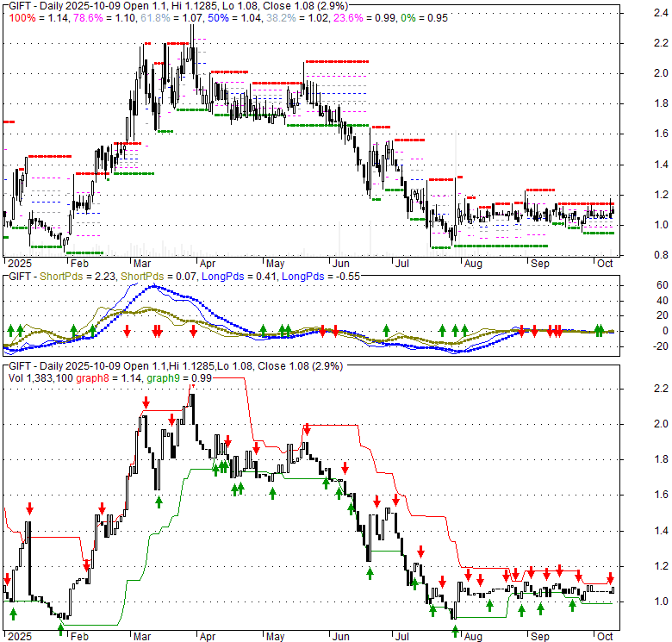This screenshot has width=672, height=642.
Task: Select the -20 value on the oscillator axis
Action: [661, 346]
